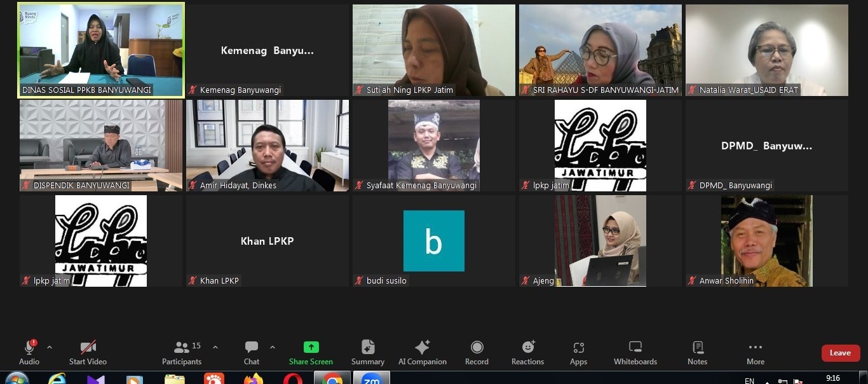The width and height of the screenshot is (868, 384).
Task: Open the Participants options arrow
Action: click(215, 347)
